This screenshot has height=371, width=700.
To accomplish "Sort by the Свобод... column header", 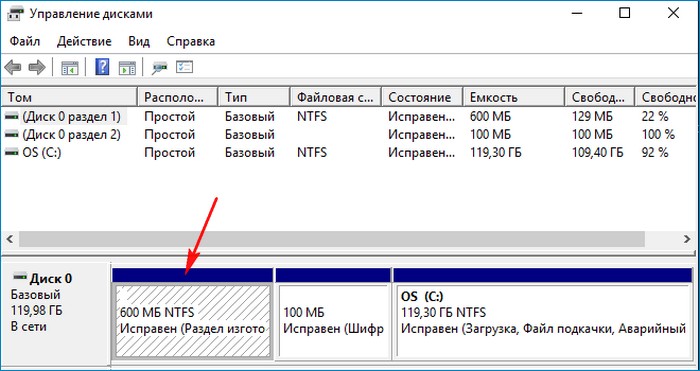I will (x=600, y=97).
